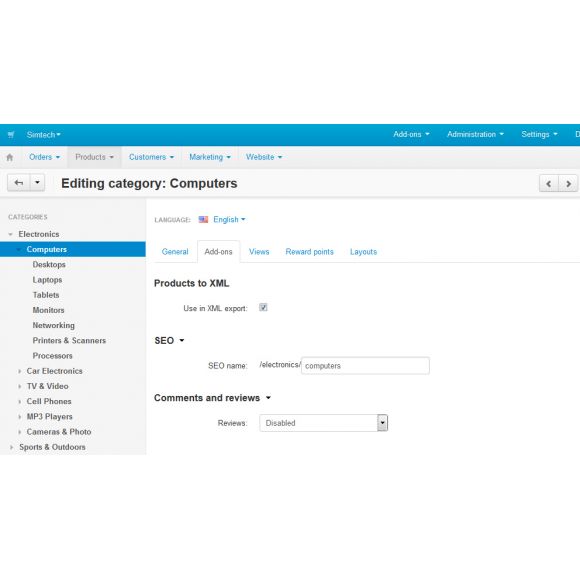Open the Networking category
The image size is (580, 580).
(54, 326)
